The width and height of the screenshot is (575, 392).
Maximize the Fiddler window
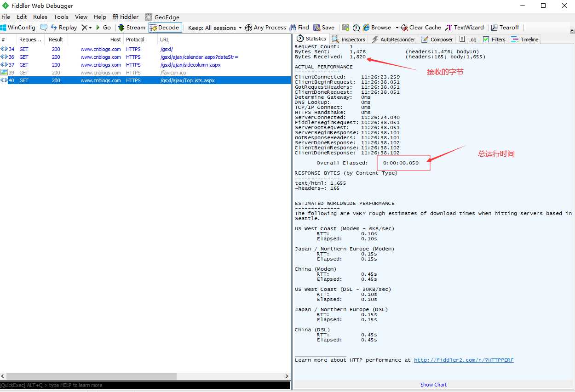543,6
